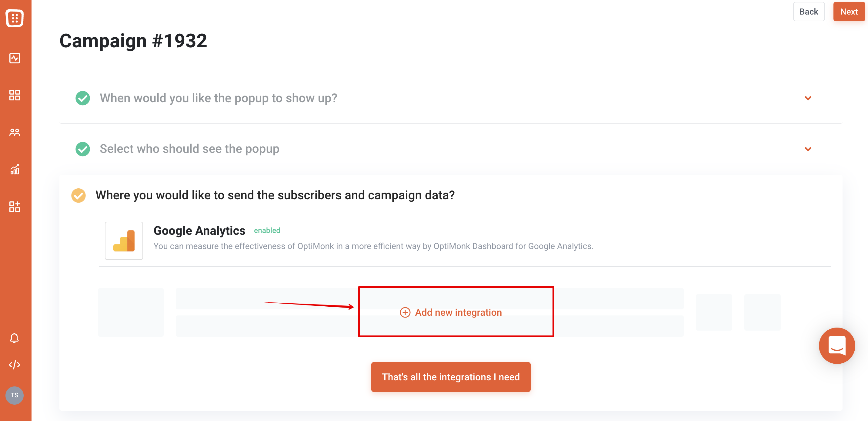This screenshot has height=421, width=868.
Task: Go Back to the previous step
Action: 809,12
